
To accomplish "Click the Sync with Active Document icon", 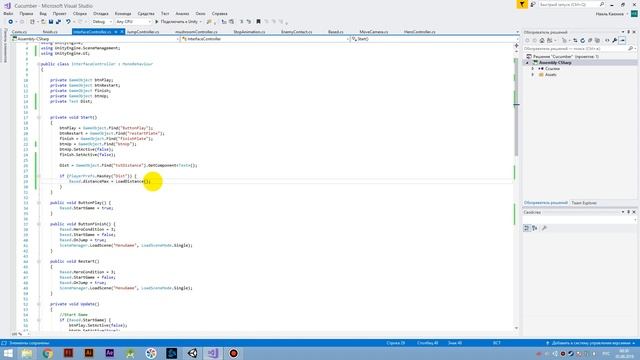I will (575, 40).
